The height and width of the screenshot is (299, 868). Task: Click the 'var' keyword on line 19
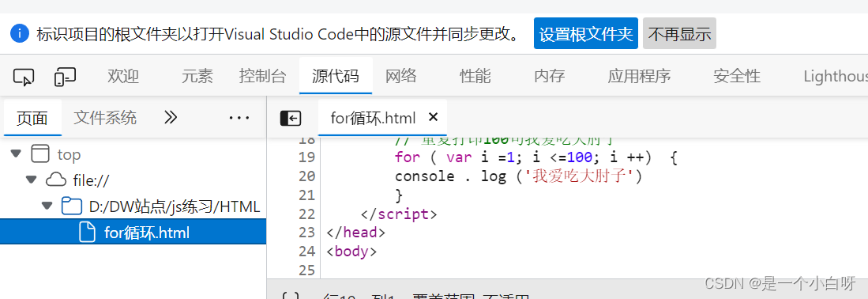point(459,157)
